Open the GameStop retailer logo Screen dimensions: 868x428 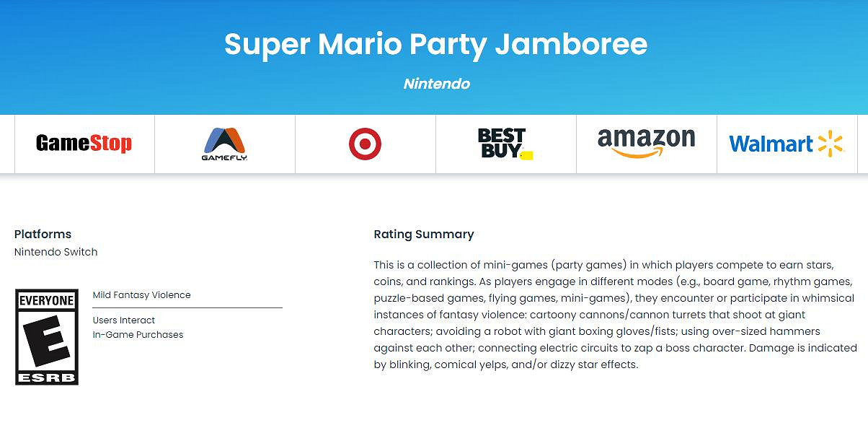click(84, 144)
